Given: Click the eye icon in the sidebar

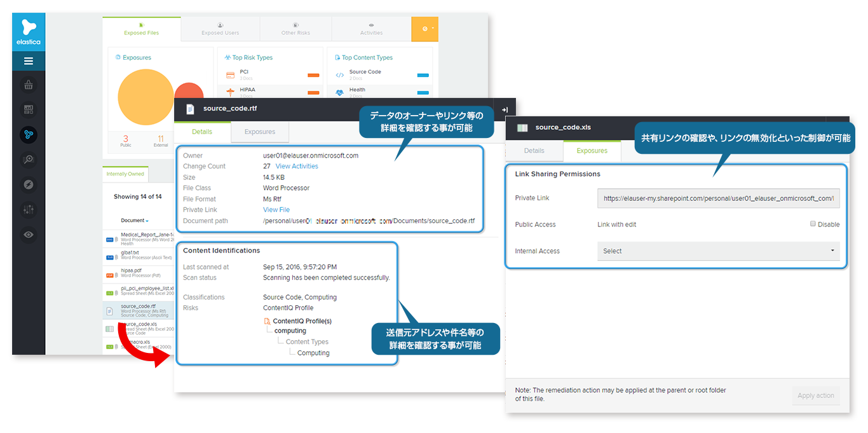Looking at the screenshot, I should (x=29, y=234).
